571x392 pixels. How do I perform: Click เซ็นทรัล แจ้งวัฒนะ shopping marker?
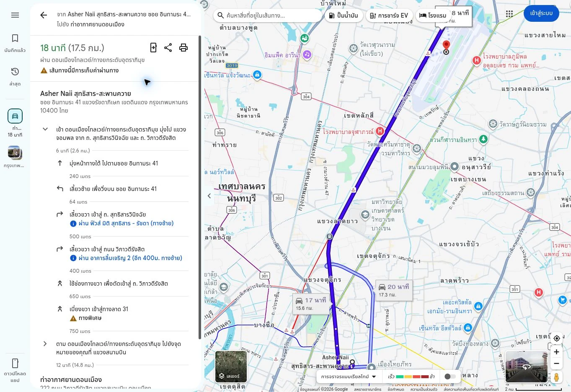coord(257,75)
